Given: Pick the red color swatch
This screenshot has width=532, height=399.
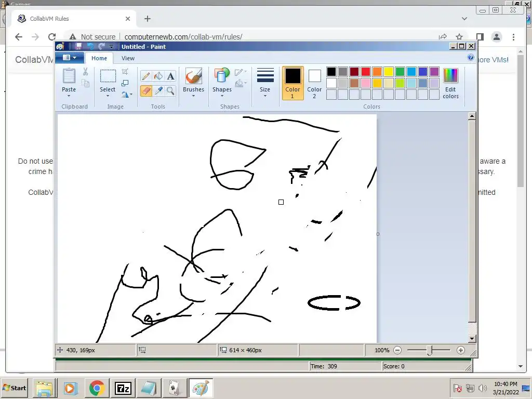Looking at the screenshot, I should [365, 72].
